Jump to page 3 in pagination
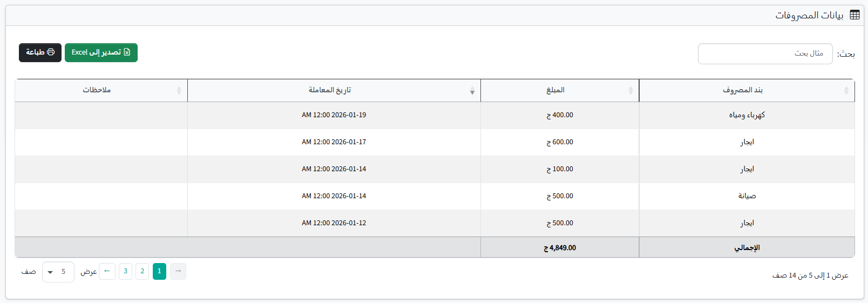 pyautogui.click(x=125, y=271)
